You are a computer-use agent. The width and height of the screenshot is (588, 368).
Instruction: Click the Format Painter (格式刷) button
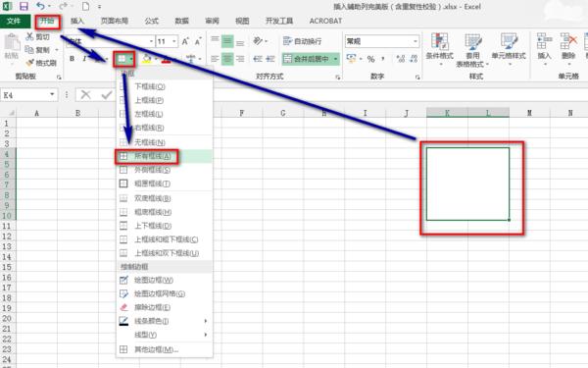(x=41, y=63)
